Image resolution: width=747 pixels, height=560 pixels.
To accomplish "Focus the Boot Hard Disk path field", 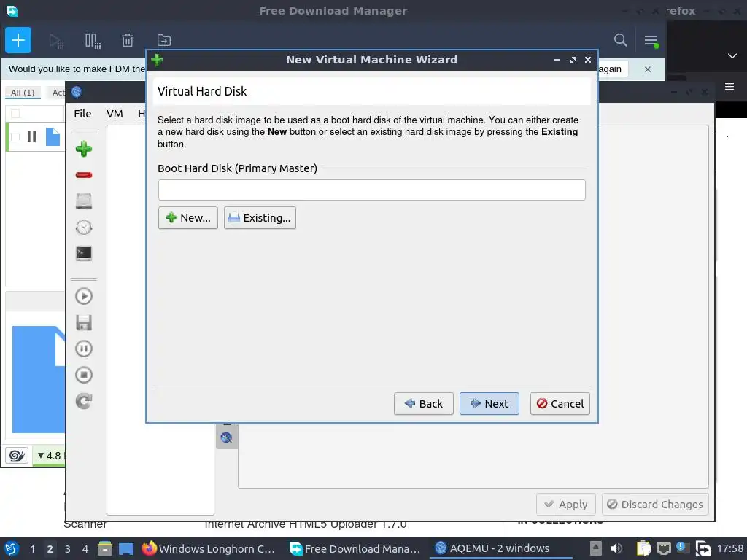I will point(371,190).
